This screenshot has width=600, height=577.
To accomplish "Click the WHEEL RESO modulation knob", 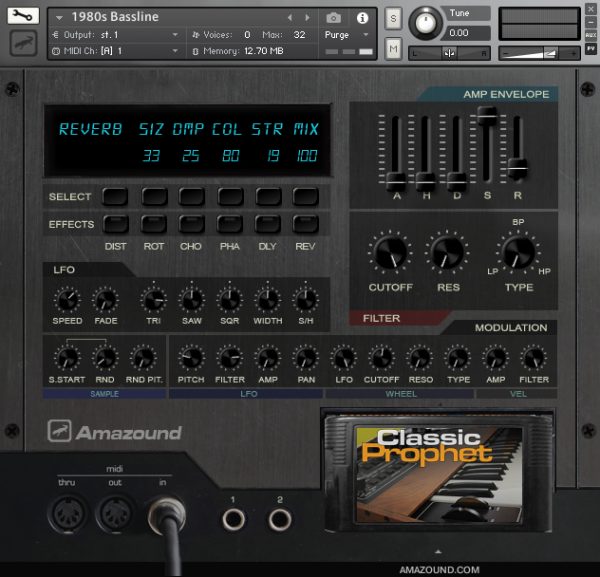I will click(420, 358).
